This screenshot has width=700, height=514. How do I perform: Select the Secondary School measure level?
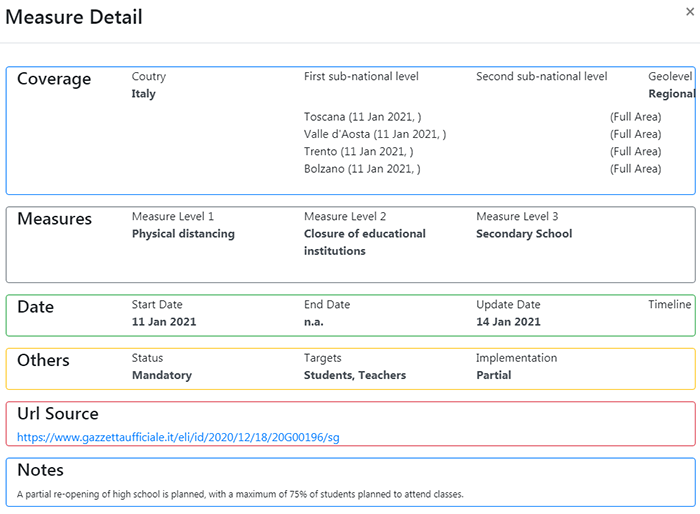[x=524, y=234]
